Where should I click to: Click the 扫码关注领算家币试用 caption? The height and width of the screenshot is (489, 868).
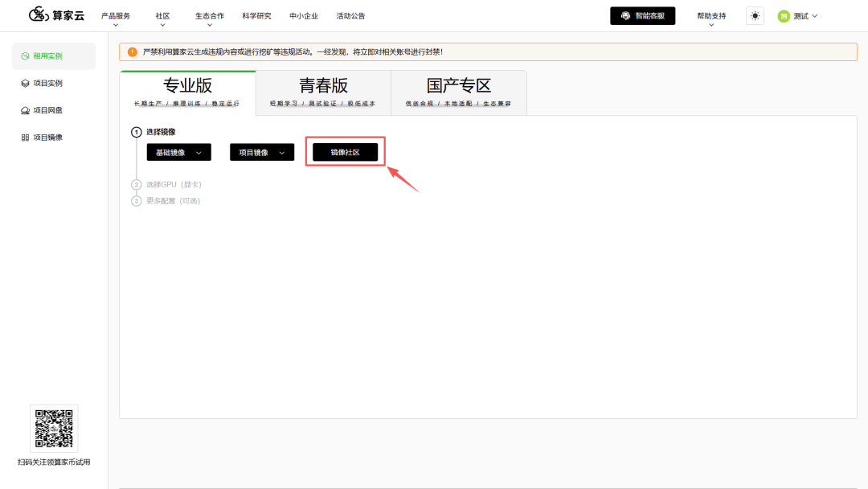(x=54, y=462)
